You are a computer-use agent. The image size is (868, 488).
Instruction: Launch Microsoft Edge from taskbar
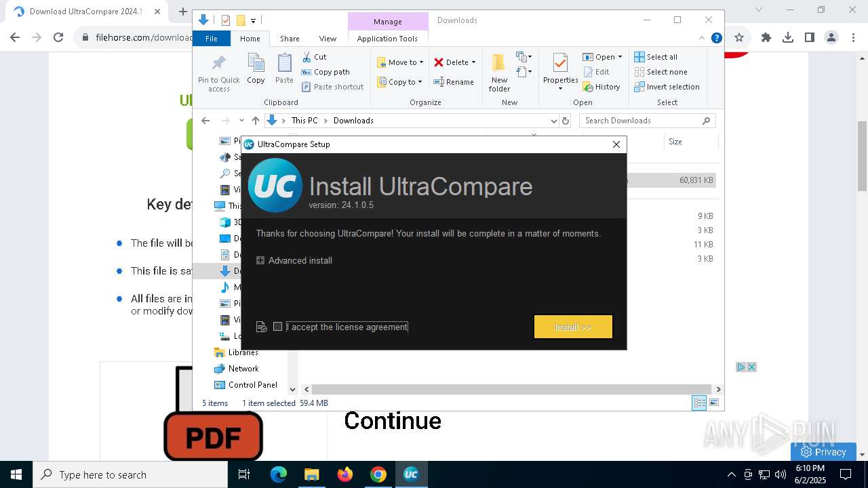(x=279, y=474)
